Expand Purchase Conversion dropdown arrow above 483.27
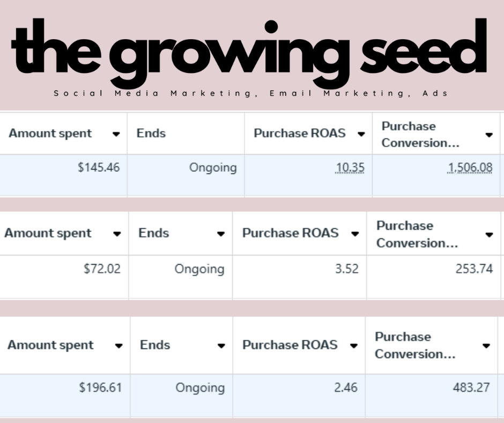504x423 pixels. [486, 346]
